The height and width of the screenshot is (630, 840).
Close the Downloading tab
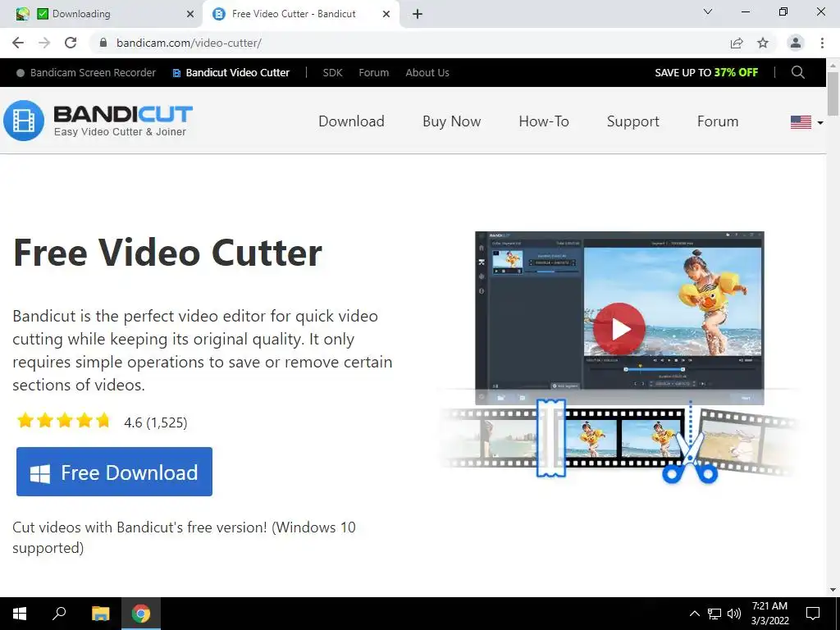coord(190,14)
